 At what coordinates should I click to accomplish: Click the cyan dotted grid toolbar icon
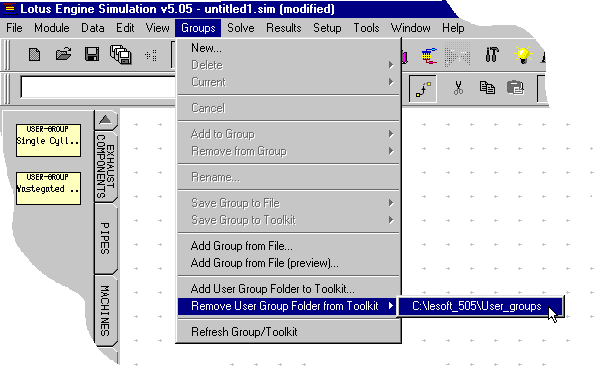[x=457, y=54]
